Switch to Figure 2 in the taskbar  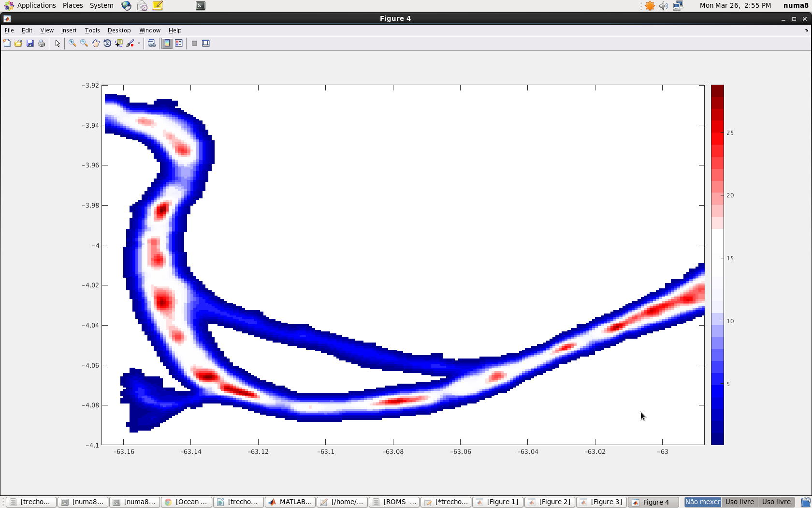click(550, 502)
